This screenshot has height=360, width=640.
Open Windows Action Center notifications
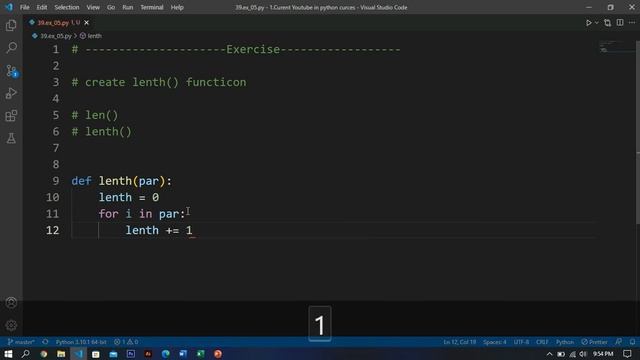click(627, 354)
